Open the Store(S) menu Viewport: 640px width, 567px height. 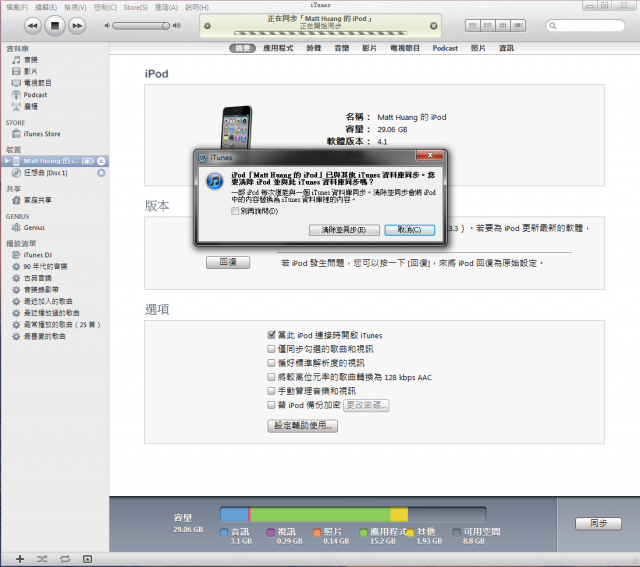[x=136, y=7]
